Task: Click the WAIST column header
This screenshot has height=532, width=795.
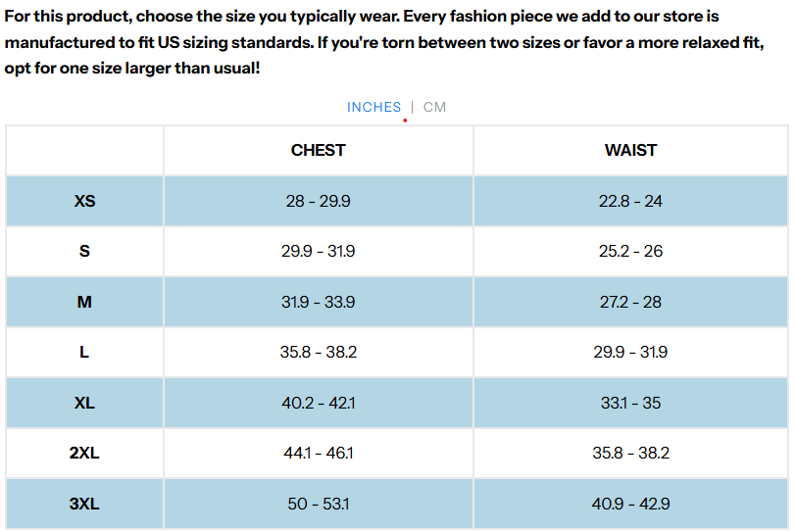Action: 630,150
